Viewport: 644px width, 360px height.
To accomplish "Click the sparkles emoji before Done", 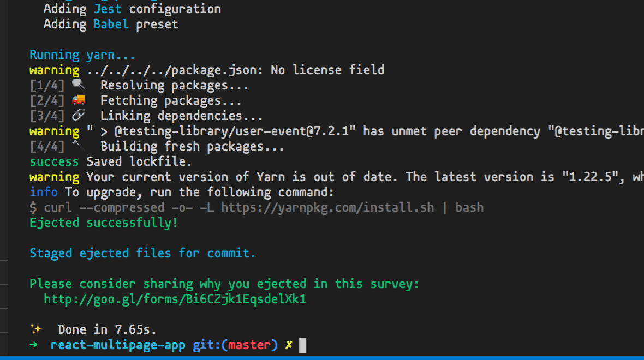I will click(x=36, y=329).
